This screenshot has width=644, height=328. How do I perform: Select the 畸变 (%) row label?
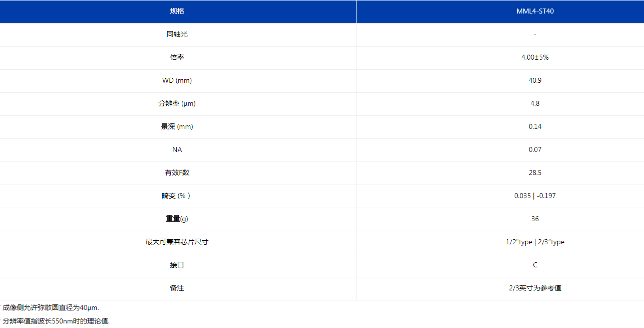coord(176,196)
